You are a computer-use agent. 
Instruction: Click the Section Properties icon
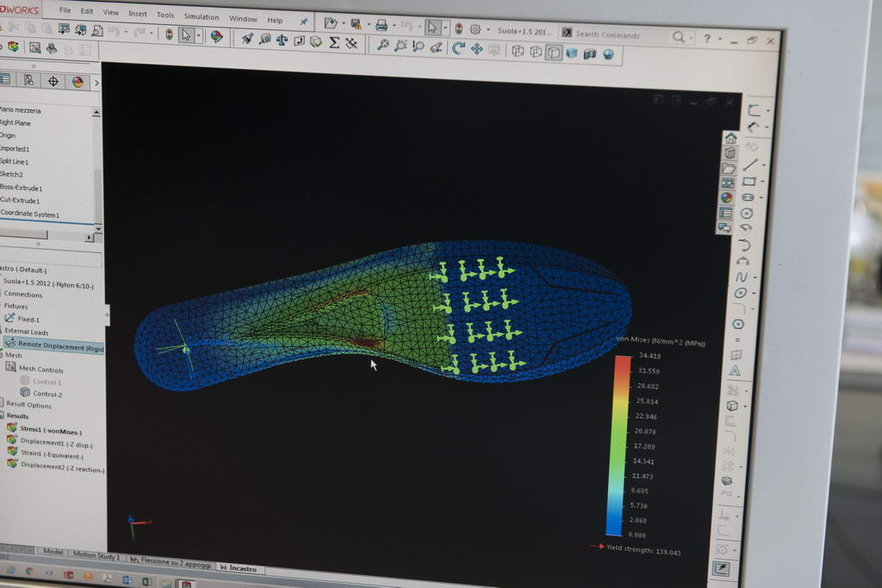(x=299, y=40)
